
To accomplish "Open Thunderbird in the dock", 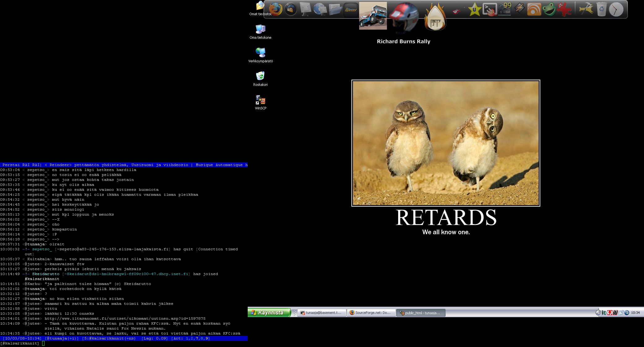I will (x=290, y=9).
